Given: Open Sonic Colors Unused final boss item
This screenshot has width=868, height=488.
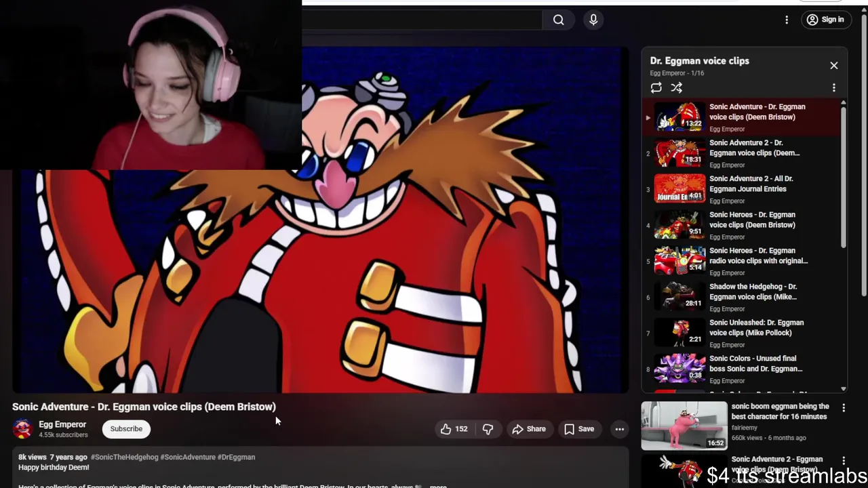Looking at the screenshot, I should point(741,369).
